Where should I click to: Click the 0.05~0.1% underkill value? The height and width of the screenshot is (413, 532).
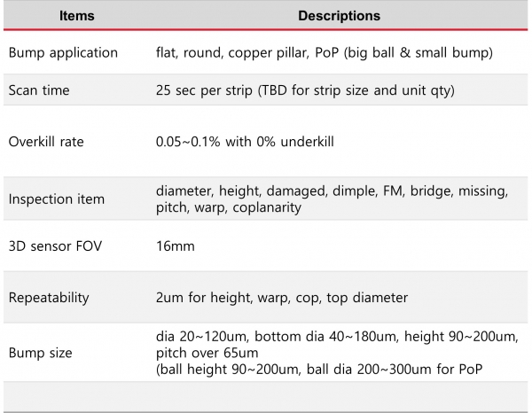(245, 142)
